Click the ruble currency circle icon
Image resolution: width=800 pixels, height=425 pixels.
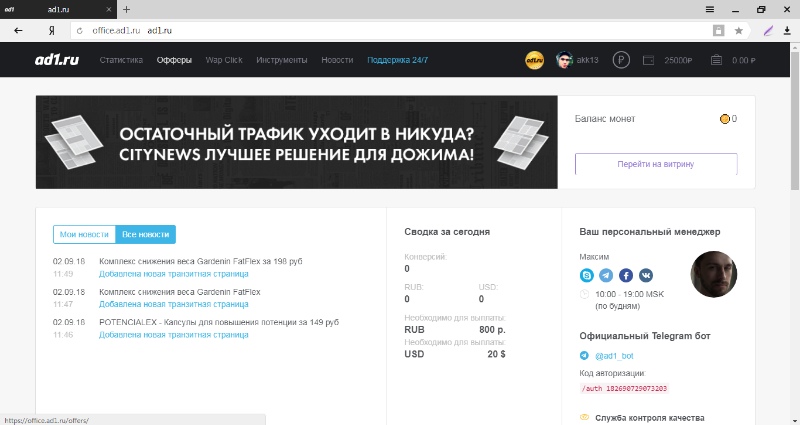621,60
